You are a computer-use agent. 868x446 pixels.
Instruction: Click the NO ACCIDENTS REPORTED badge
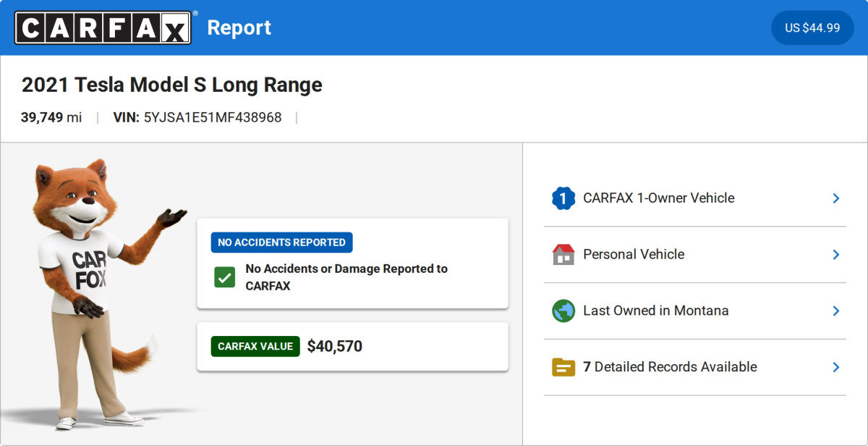click(x=281, y=243)
